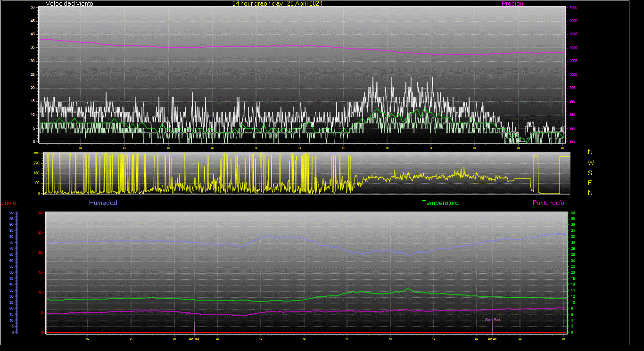Click "90" on the wind direction axis
644x351 pixels.
pos(37,183)
